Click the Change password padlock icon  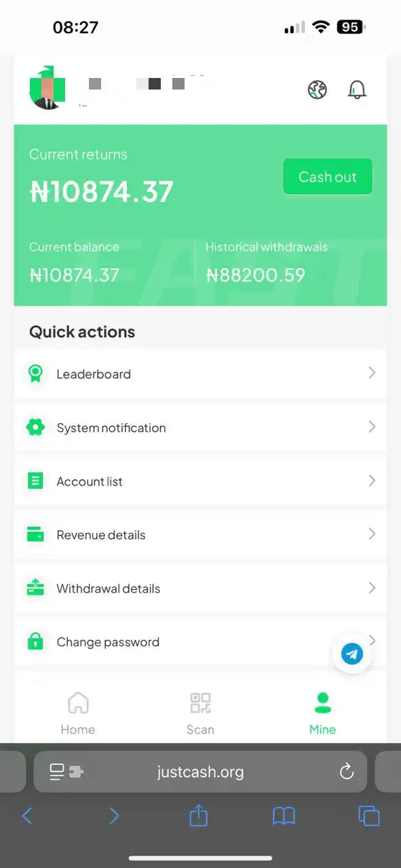point(35,641)
